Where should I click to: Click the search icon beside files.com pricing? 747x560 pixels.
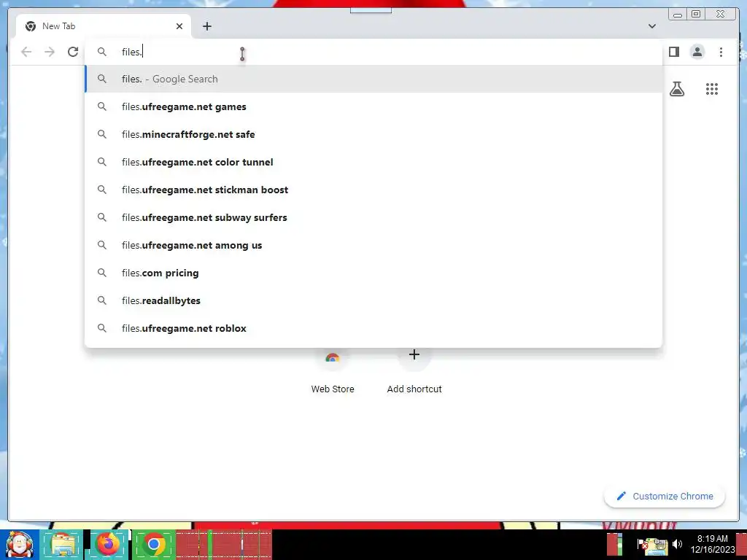pos(102,273)
